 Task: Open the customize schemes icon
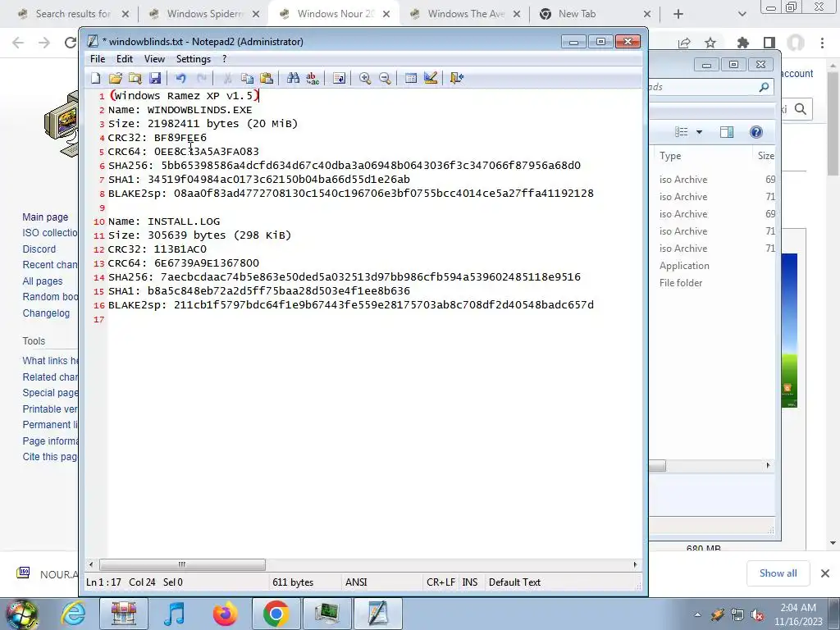(431, 78)
